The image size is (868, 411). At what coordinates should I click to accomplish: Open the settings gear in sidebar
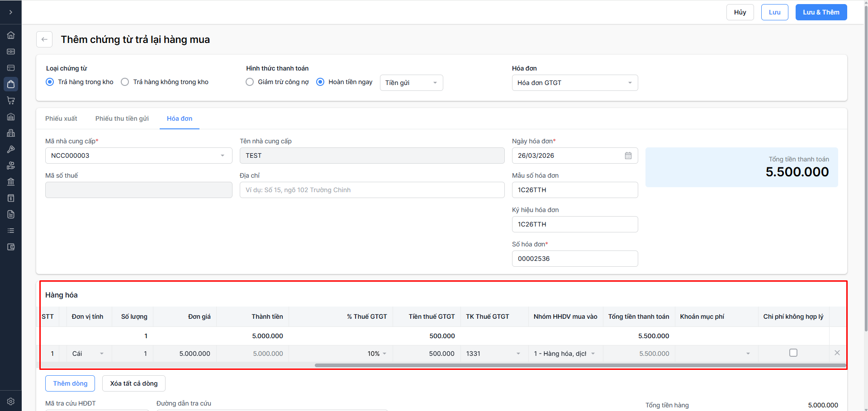pyautogui.click(x=11, y=401)
